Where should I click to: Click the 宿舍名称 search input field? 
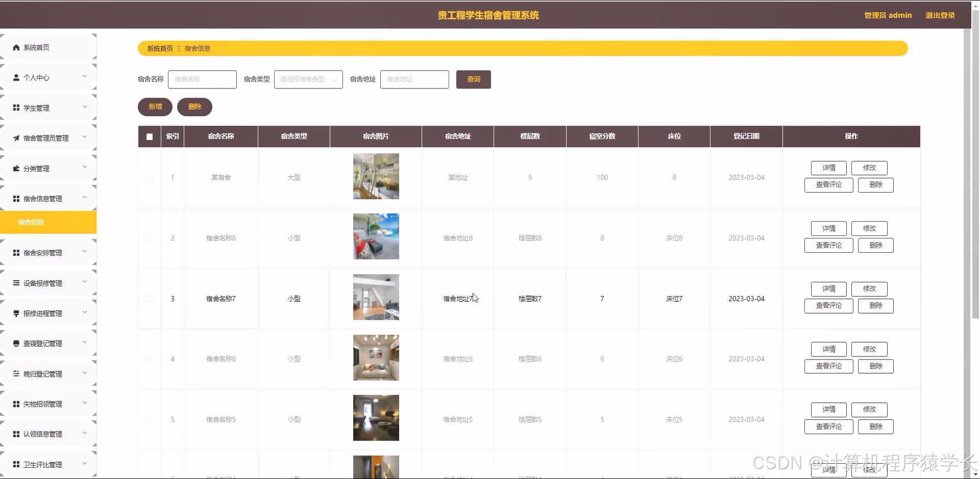(202, 79)
